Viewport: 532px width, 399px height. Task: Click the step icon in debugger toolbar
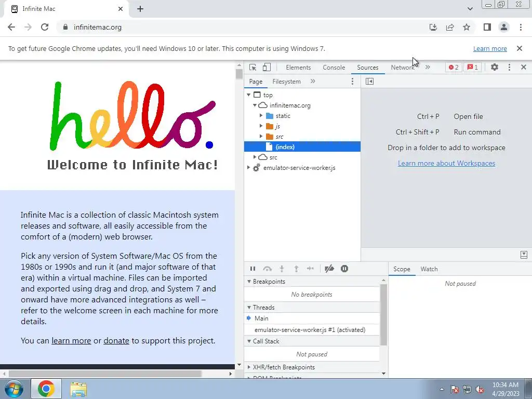point(311,269)
